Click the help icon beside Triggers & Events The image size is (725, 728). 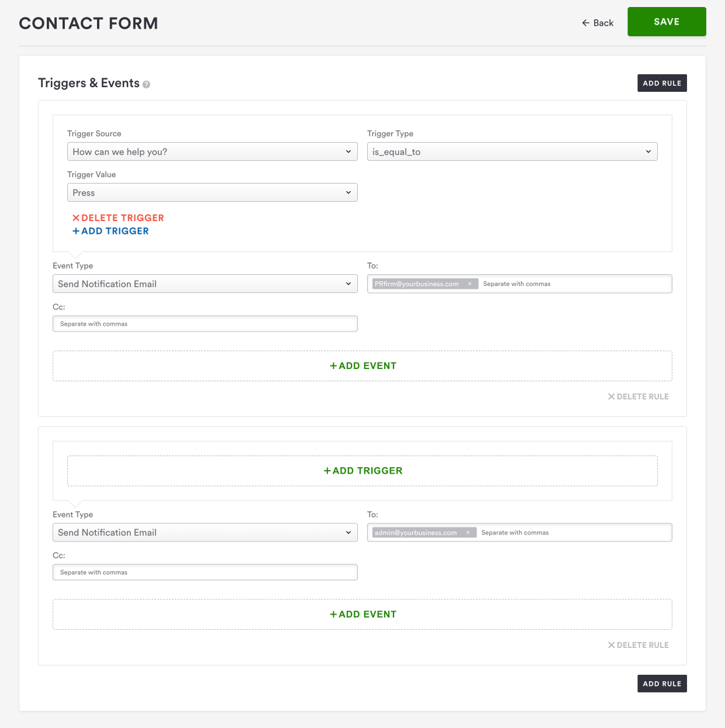(x=146, y=84)
